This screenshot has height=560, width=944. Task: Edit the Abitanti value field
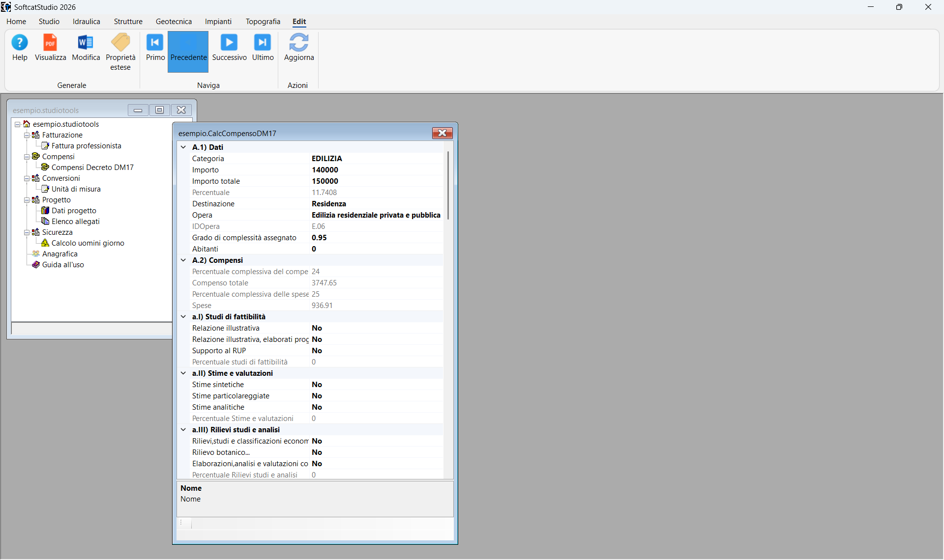point(376,249)
